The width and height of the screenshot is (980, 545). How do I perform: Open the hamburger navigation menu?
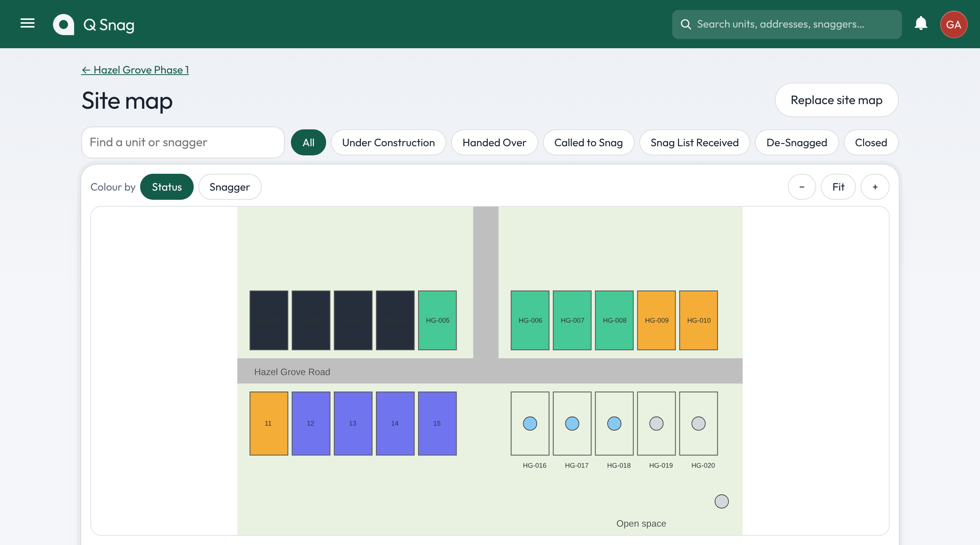pos(28,24)
